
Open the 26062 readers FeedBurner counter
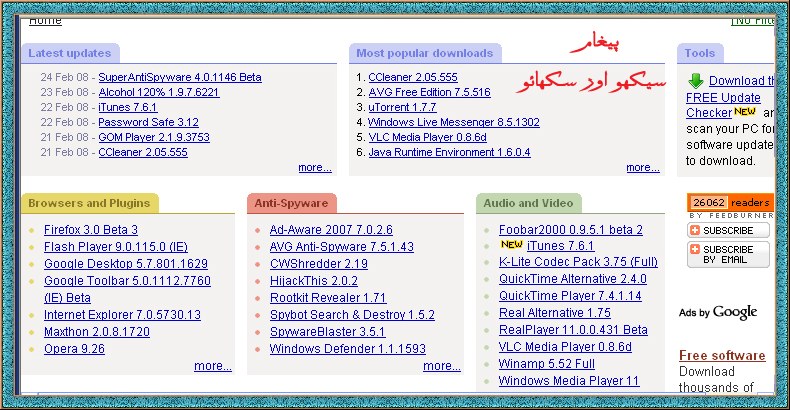point(730,202)
